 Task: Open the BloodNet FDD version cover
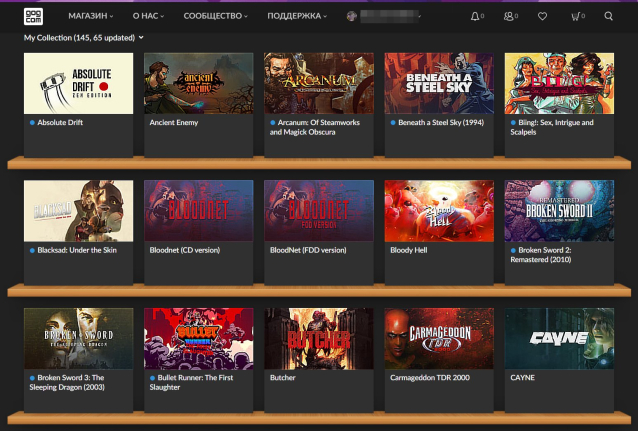click(x=319, y=211)
